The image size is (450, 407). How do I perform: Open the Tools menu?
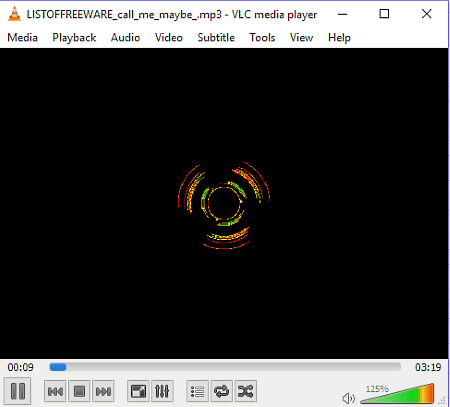tap(262, 37)
